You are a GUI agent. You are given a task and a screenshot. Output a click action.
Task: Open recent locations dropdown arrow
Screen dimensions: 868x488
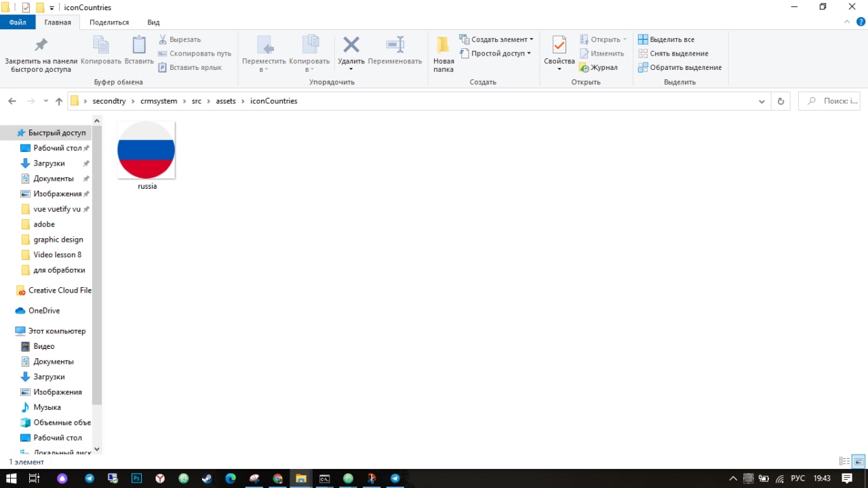click(x=46, y=101)
